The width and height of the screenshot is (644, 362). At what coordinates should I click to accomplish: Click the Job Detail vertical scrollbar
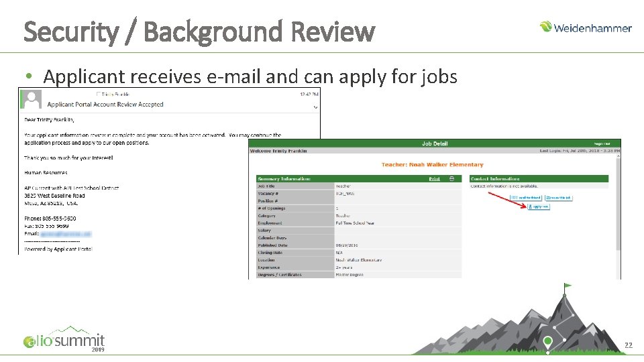[618, 203]
